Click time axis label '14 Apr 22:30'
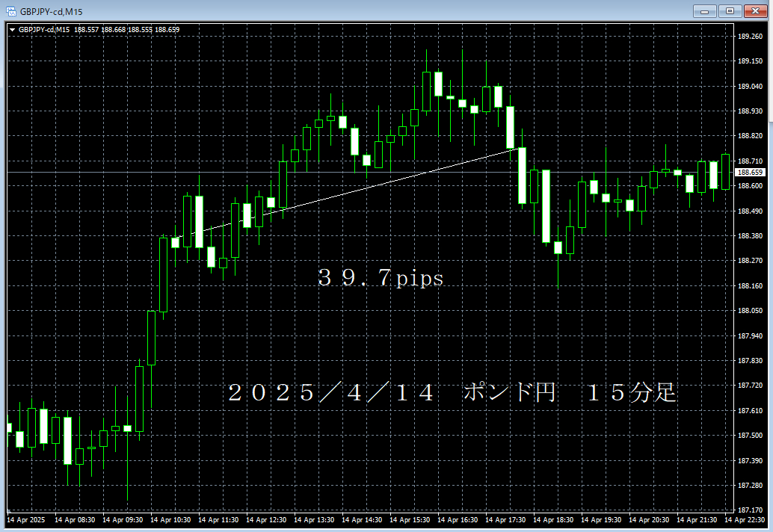Viewport: 773px width, 532px height. pyautogui.click(x=745, y=520)
